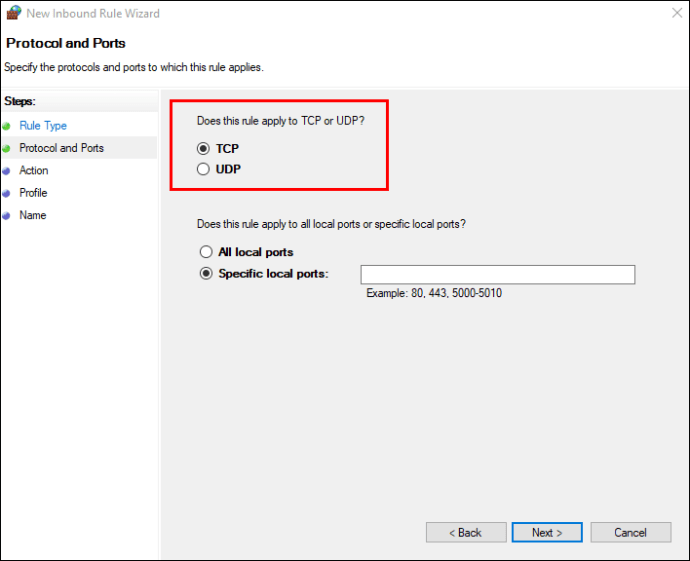Go to the Rule Type step
Viewport: 690px width, 561px height.
pos(43,126)
